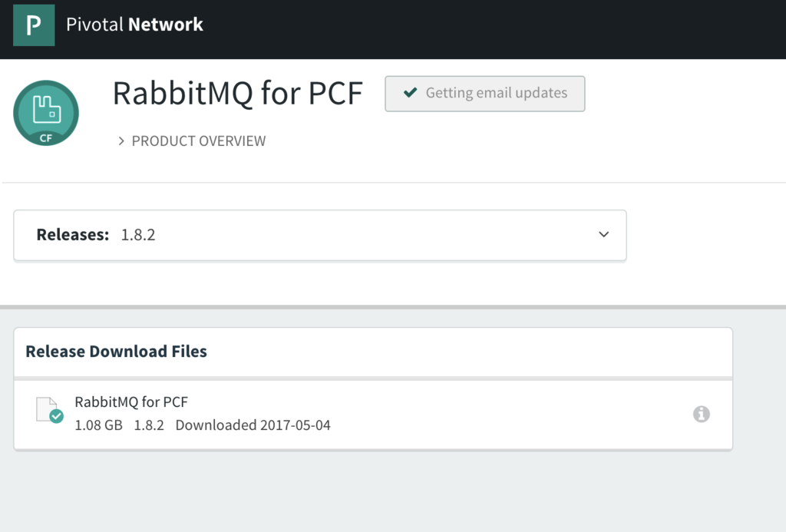Select the 1.8.2 value in Releases
Screen dimensions: 786x532
[x=138, y=235]
